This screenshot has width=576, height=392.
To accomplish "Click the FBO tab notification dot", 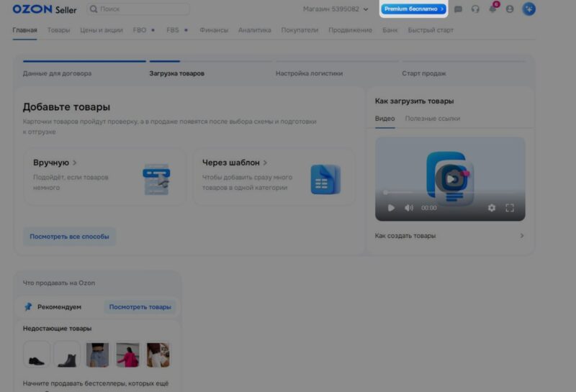I will pos(153,30).
